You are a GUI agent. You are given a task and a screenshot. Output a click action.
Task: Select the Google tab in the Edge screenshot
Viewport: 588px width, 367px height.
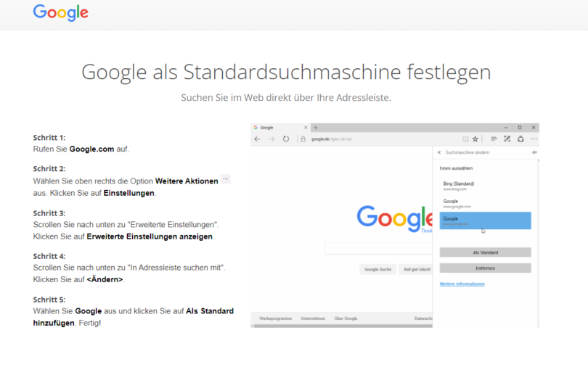280,128
